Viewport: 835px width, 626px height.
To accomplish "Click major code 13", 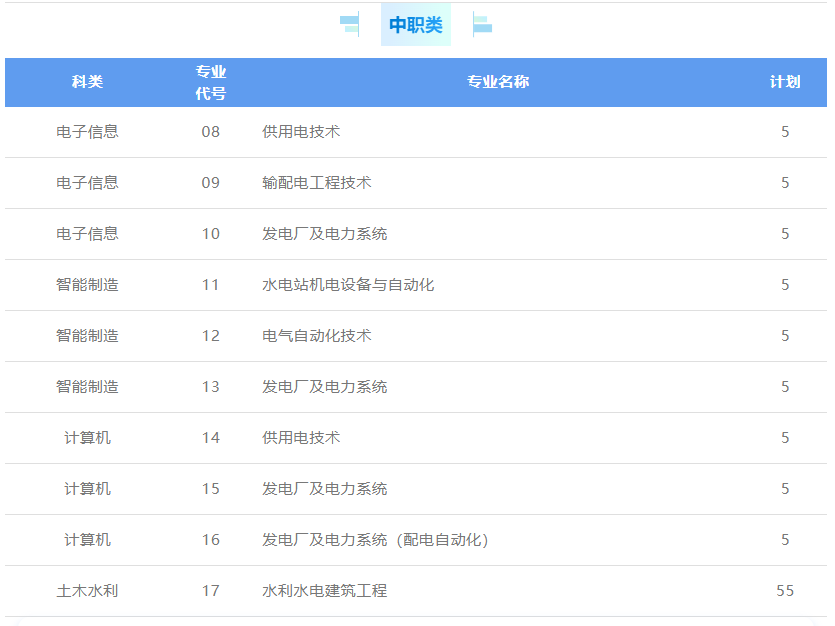I will pyautogui.click(x=210, y=387).
